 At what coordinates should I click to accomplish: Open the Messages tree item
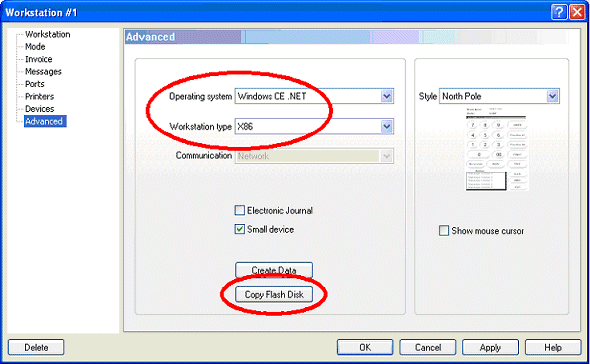pos(43,72)
